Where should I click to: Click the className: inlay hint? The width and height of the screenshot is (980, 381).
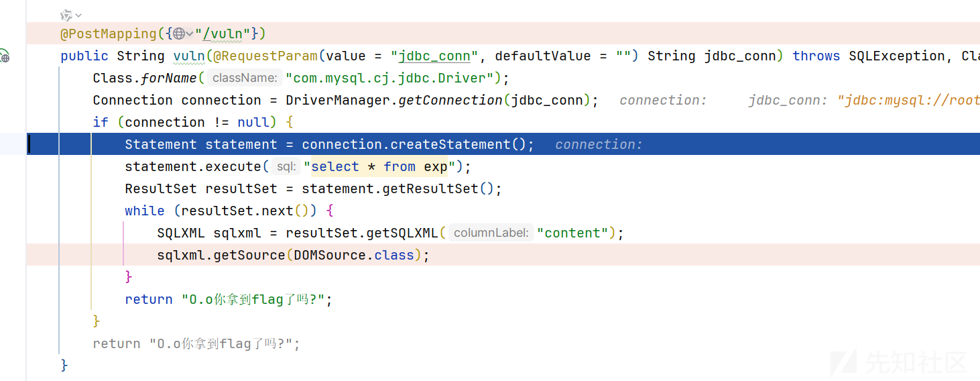click(x=245, y=78)
